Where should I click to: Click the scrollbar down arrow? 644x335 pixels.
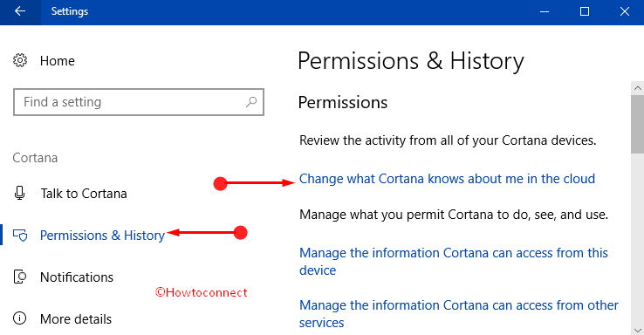click(637, 329)
